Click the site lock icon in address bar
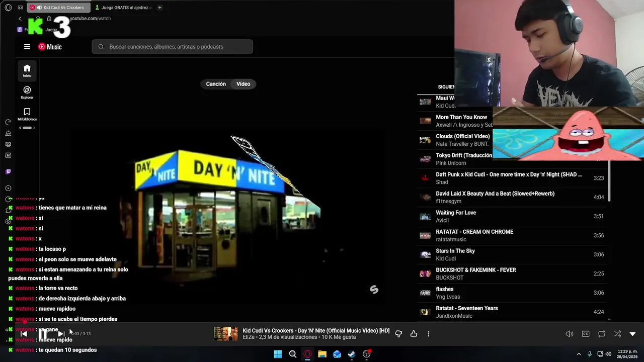This screenshot has width=644, height=362. pyautogui.click(x=49, y=19)
